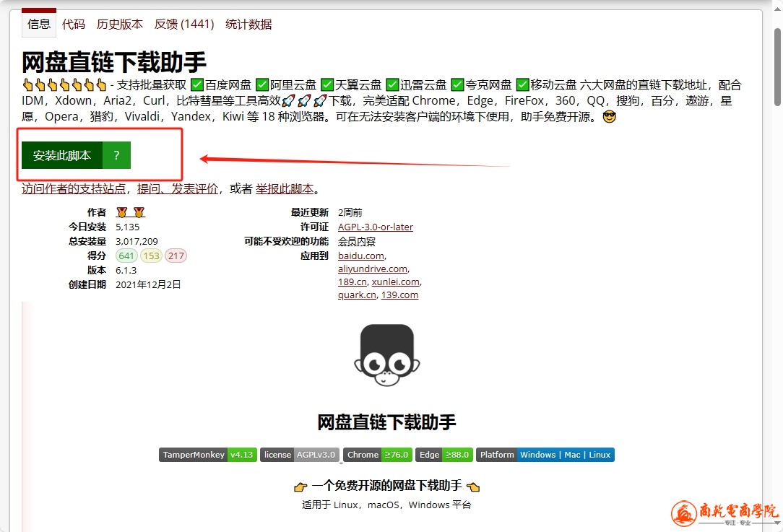Click the version number 6.1.3
The width and height of the screenshot is (783, 532).
126,271
